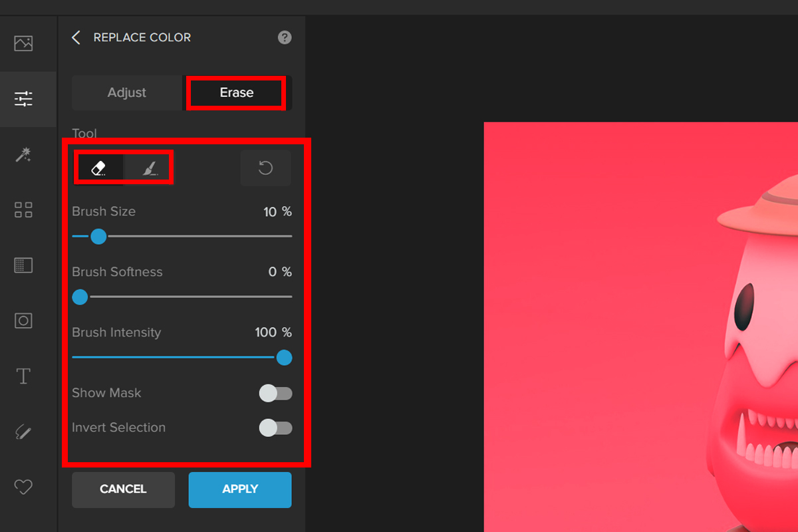Turn on Invert Selection switch

tap(275, 428)
